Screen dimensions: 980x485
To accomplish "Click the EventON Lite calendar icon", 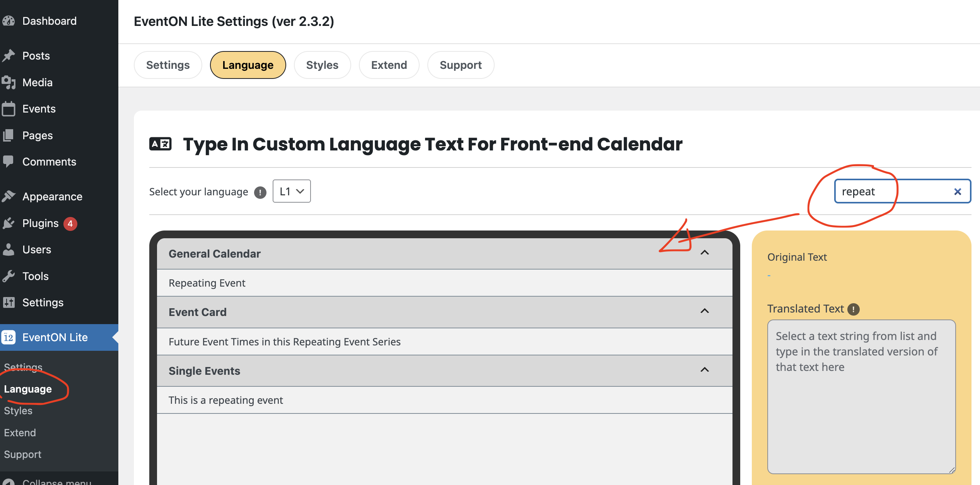I will click(9, 337).
